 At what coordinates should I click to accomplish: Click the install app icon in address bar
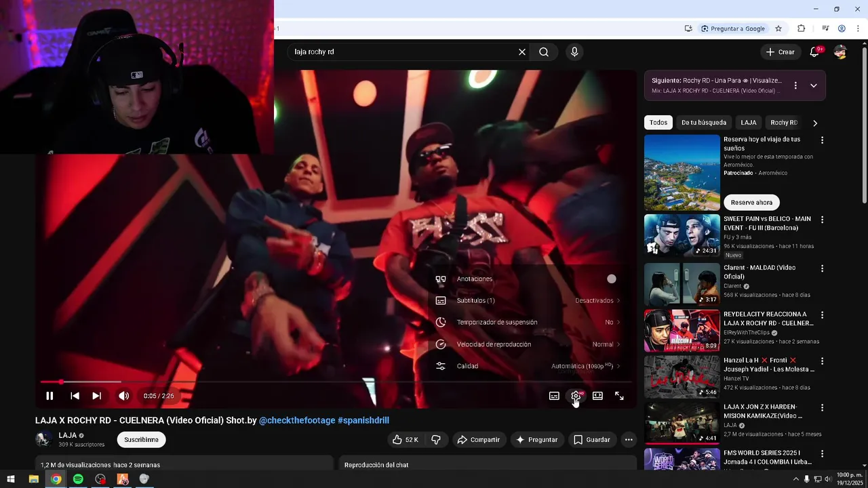click(688, 28)
